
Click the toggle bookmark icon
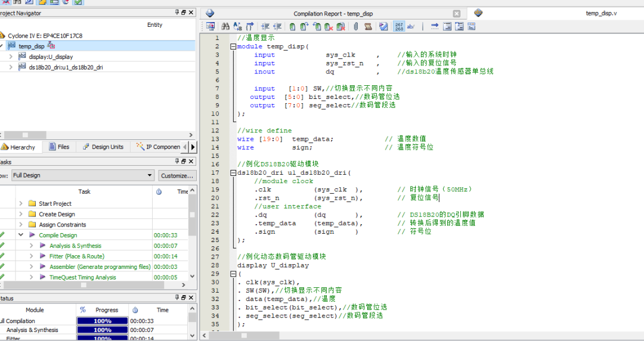(x=293, y=26)
